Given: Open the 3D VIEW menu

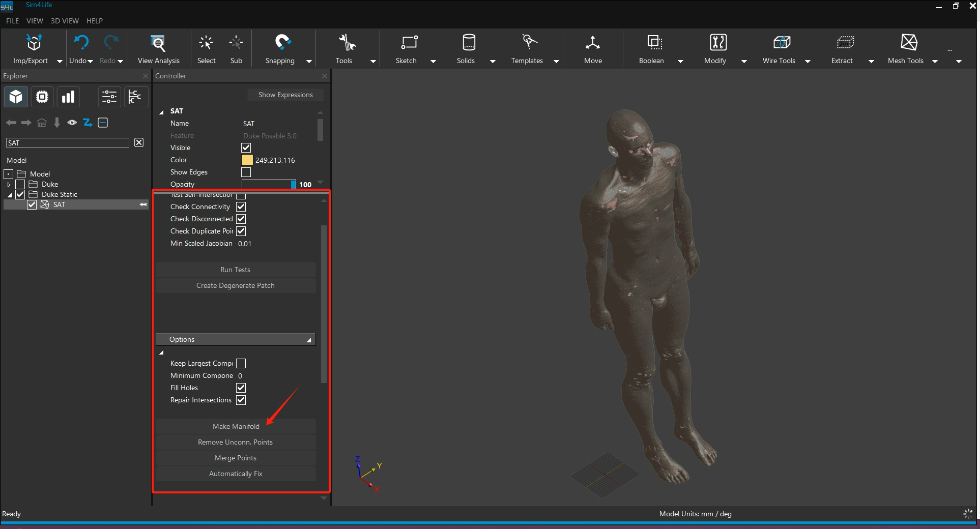Looking at the screenshot, I should pos(65,21).
